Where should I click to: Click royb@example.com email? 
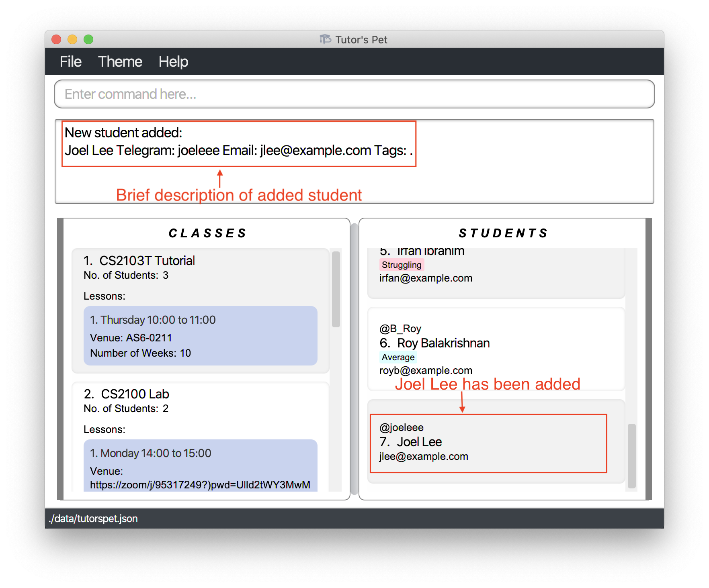[x=426, y=370]
